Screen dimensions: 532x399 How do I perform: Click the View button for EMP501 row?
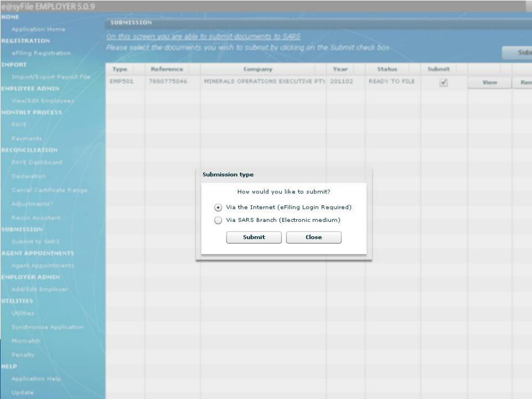click(489, 83)
